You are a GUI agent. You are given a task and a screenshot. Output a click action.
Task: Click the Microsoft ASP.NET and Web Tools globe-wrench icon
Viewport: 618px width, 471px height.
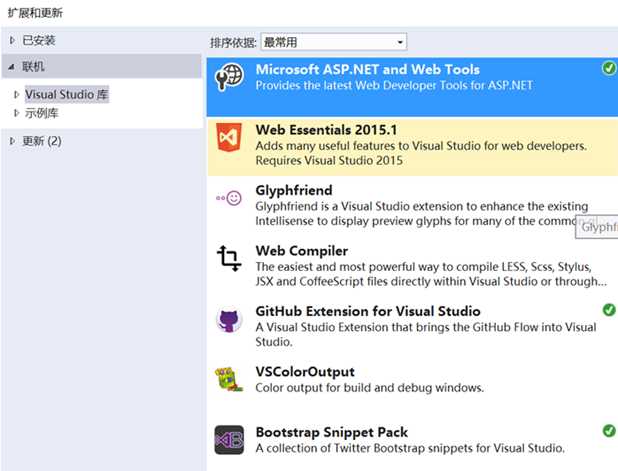tap(229, 76)
